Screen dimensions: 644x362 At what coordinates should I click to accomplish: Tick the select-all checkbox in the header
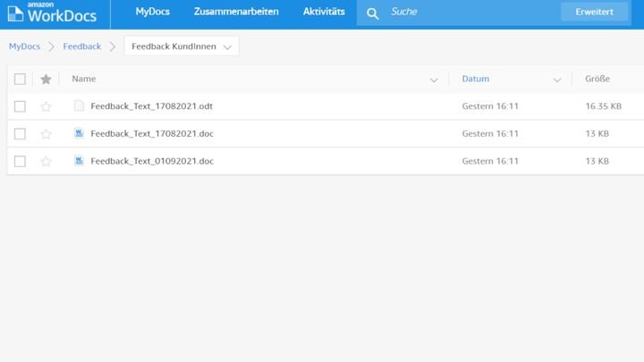click(20, 79)
